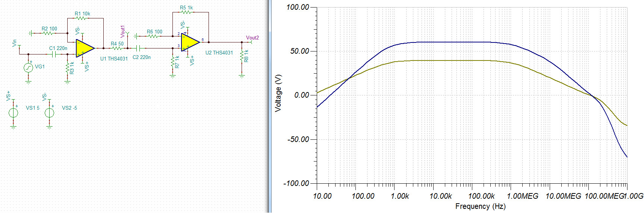Click the VS1 5 text label

point(33,108)
